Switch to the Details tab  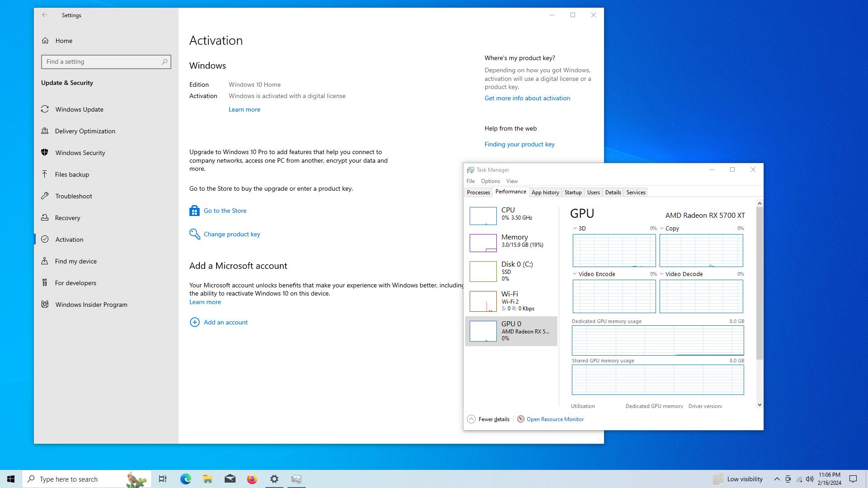click(x=613, y=192)
